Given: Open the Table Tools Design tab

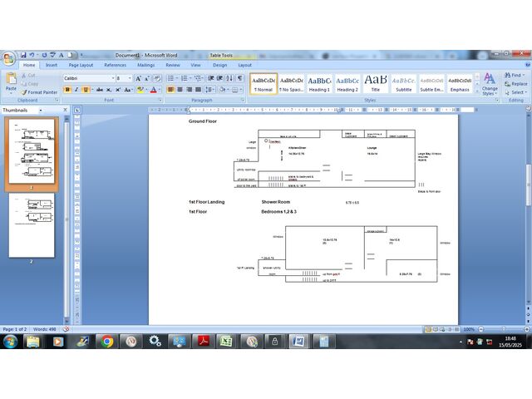Looking at the screenshot, I should pyautogui.click(x=219, y=65).
